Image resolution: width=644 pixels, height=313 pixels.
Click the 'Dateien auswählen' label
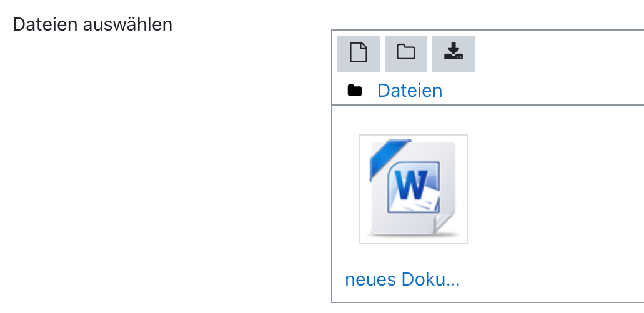click(x=92, y=25)
